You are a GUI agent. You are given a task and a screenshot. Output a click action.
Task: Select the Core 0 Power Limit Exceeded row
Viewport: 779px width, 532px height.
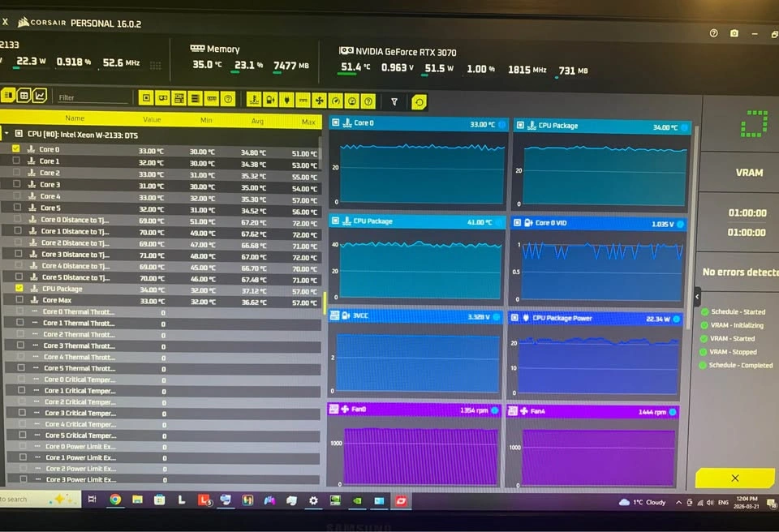tap(162, 447)
